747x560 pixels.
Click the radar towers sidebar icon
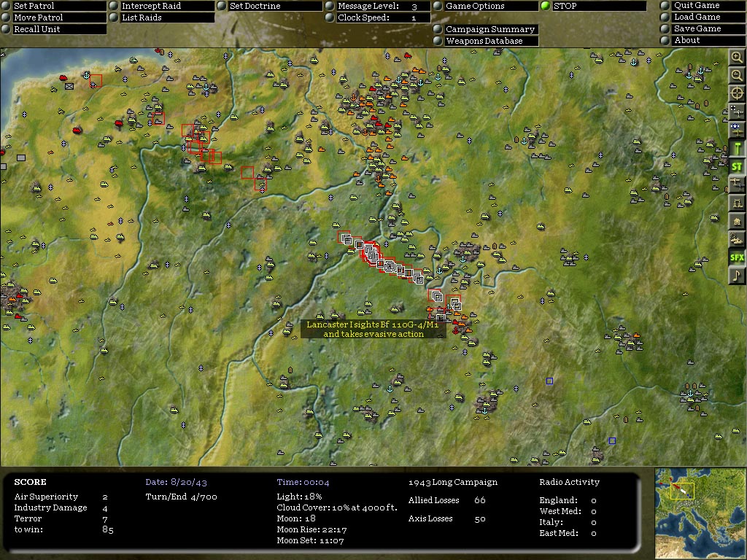pyautogui.click(x=737, y=203)
